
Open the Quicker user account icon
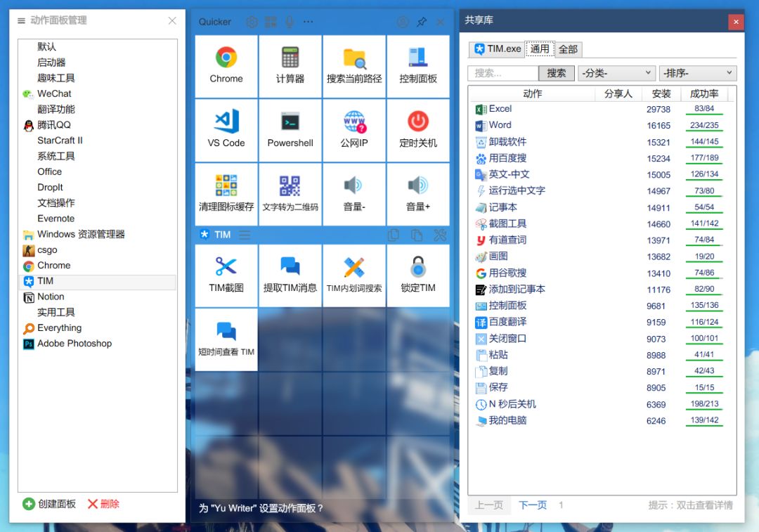pos(402,22)
